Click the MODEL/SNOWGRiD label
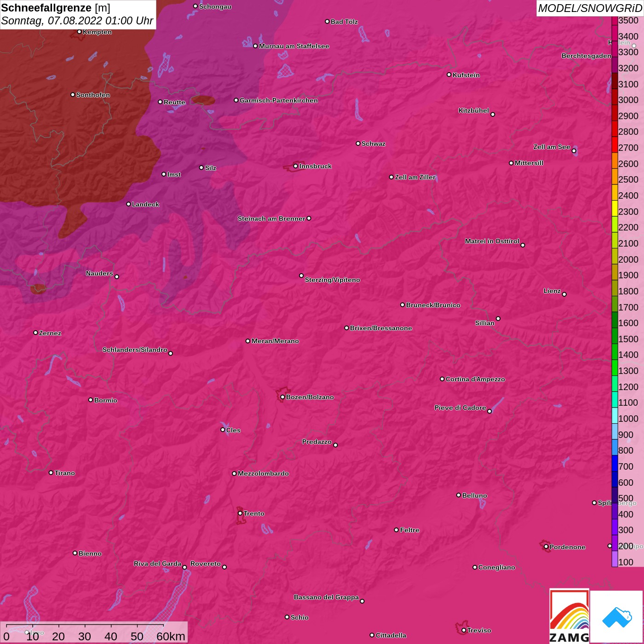 coord(589,8)
